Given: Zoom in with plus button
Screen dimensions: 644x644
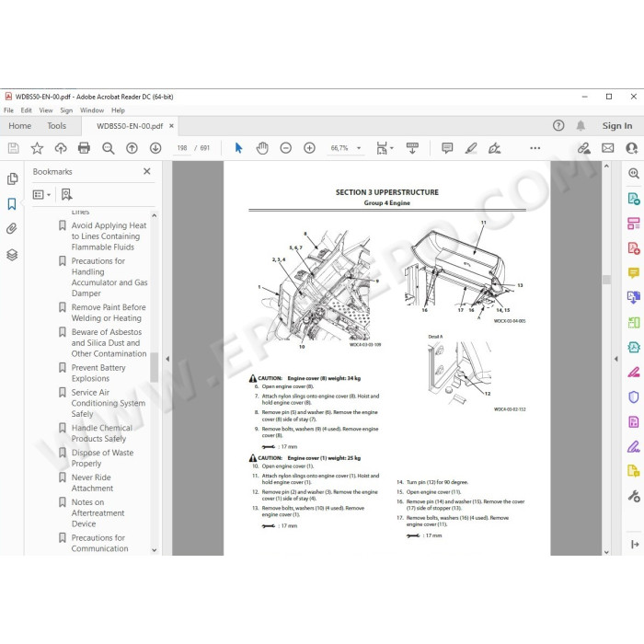Looking at the screenshot, I should (x=309, y=148).
